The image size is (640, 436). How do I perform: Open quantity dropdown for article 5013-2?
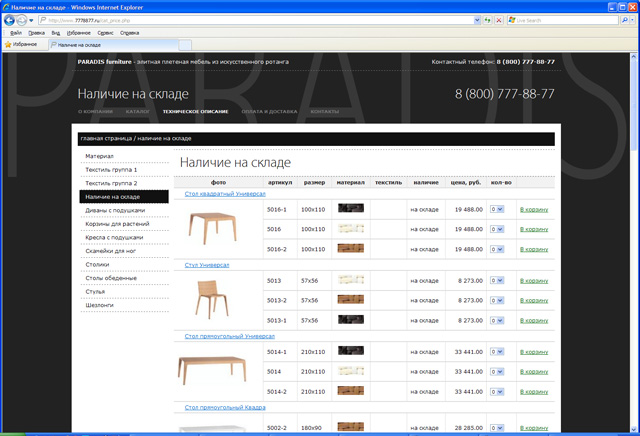pos(497,300)
